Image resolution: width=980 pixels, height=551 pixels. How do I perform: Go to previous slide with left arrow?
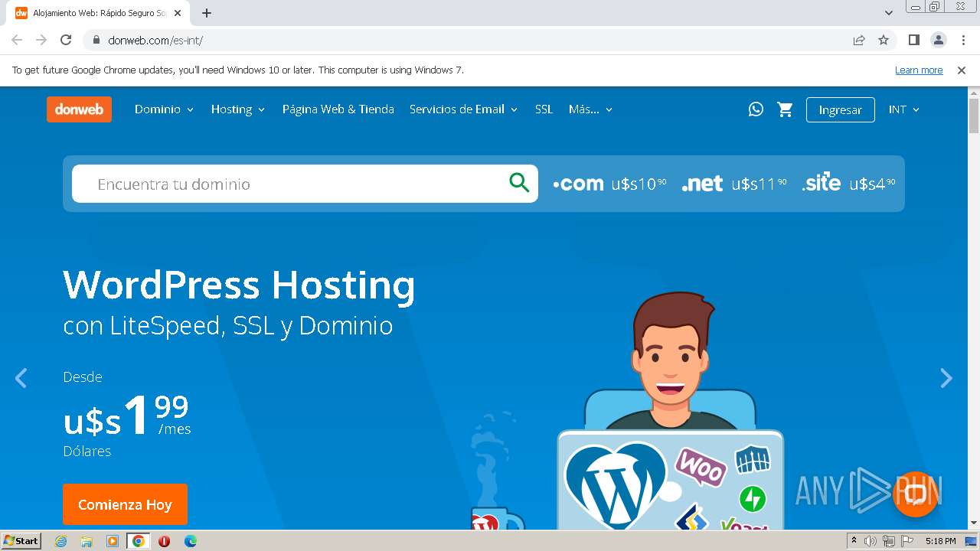click(21, 378)
